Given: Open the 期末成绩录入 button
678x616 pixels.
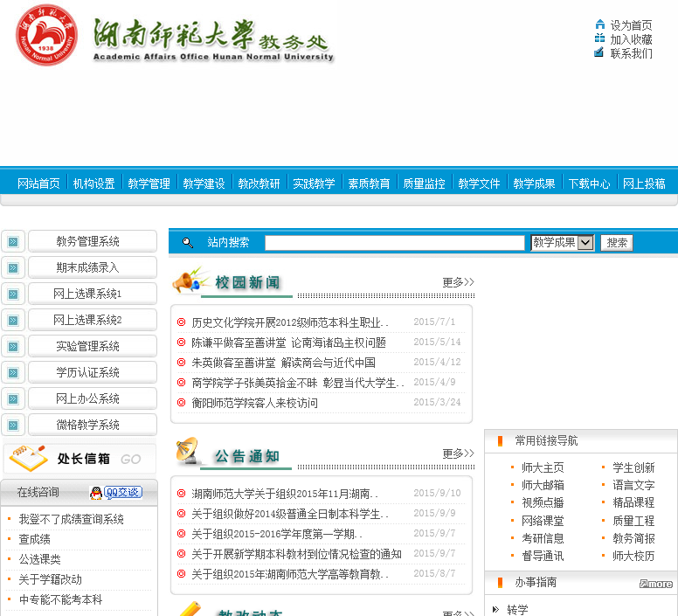Looking at the screenshot, I should (x=93, y=267).
